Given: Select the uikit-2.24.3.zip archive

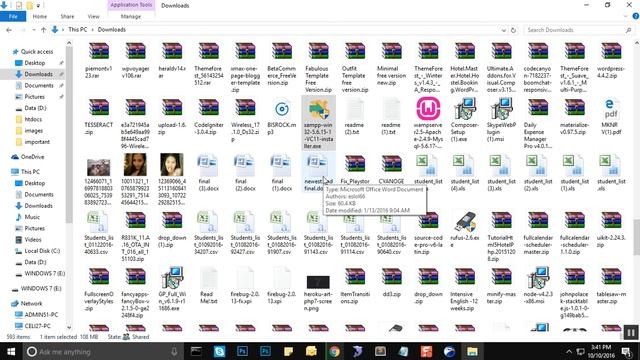Looking at the screenshot, I should 611,229.
